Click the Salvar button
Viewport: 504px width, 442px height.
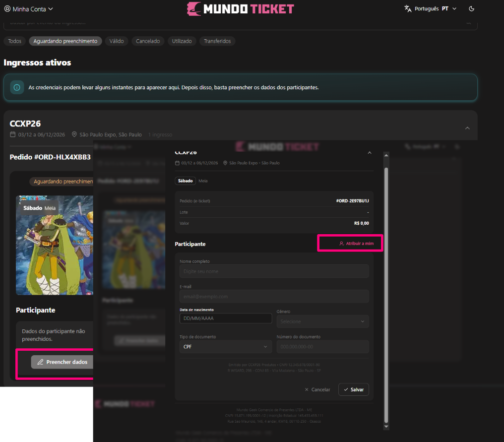(x=354, y=389)
